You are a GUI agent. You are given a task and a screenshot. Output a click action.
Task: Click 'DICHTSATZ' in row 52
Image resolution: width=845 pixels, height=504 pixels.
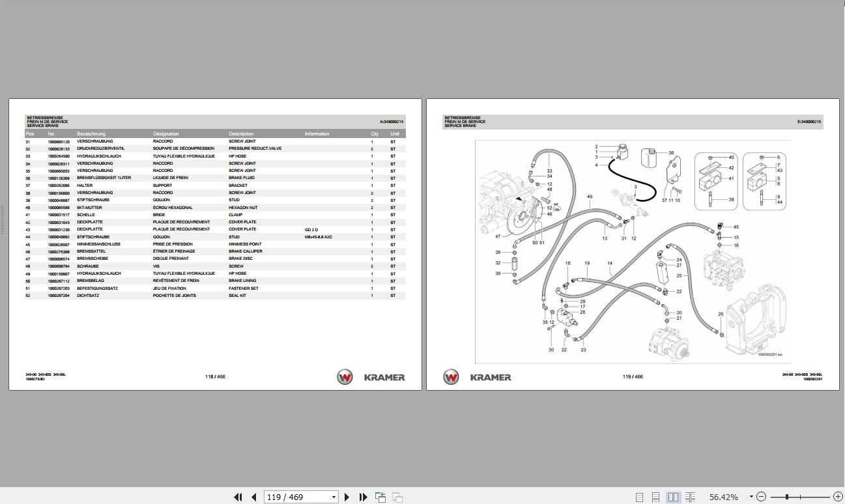89,296
